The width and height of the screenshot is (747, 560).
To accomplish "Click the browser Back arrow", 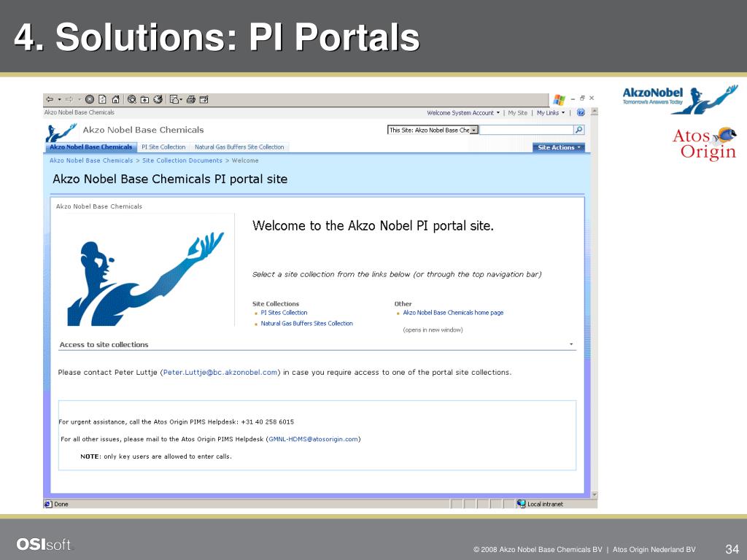I will (50, 99).
